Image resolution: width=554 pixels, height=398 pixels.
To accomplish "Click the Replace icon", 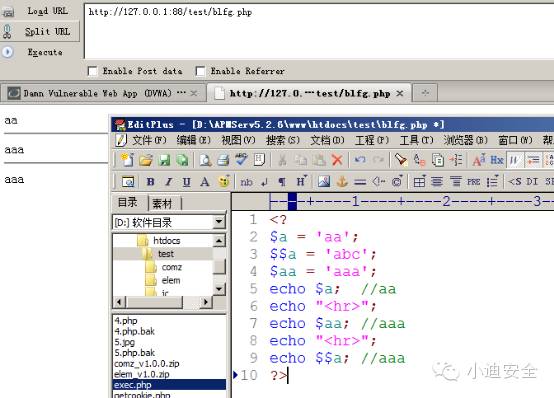I will click(419, 160).
